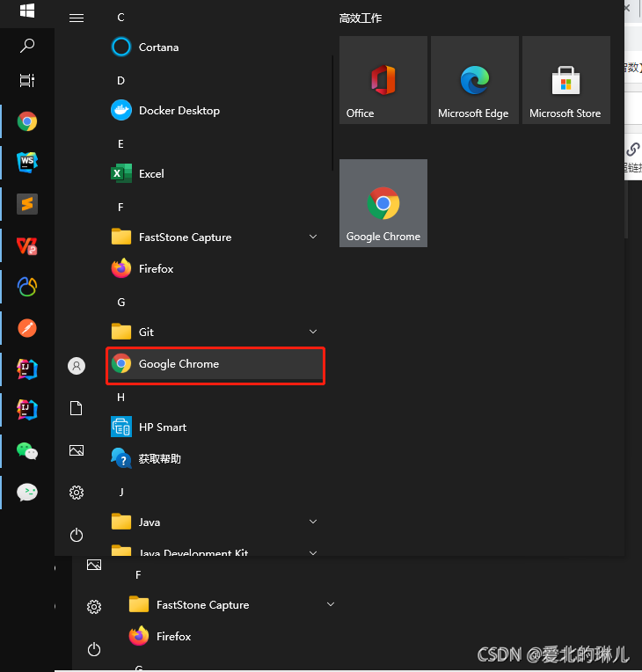Launch Cortana from the app list
Viewport: 642px width, 672px height.
tap(216, 47)
